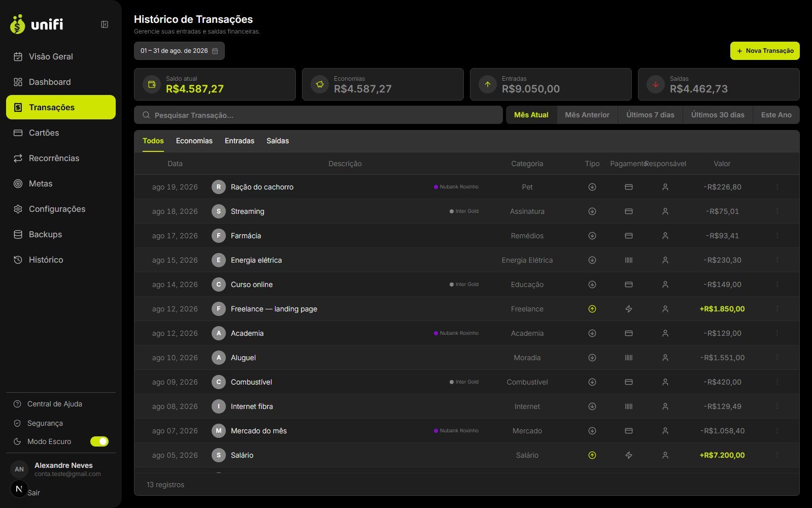Click the Nova Transação button
This screenshot has height=508, width=812.
(x=765, y=51)
